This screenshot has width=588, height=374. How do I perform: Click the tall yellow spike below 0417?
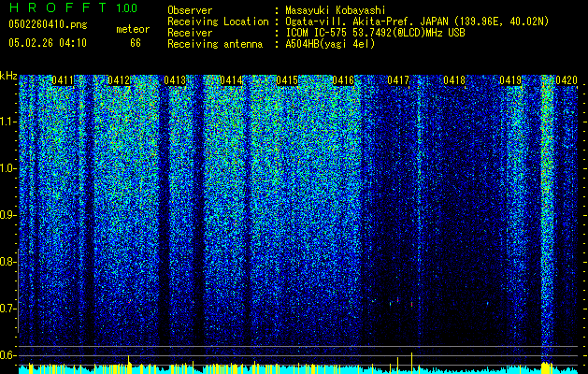[411, 363]
